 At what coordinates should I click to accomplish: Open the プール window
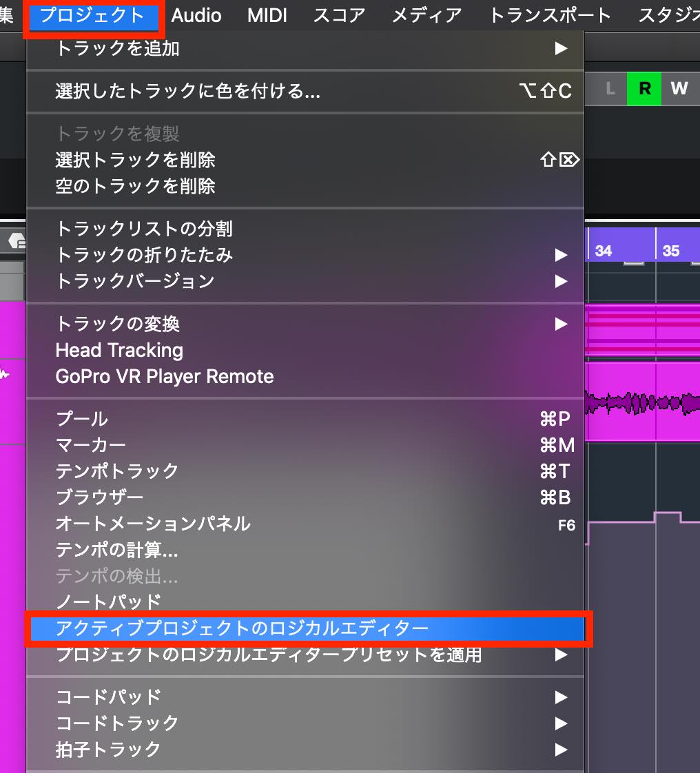click(x=305, y=419)
